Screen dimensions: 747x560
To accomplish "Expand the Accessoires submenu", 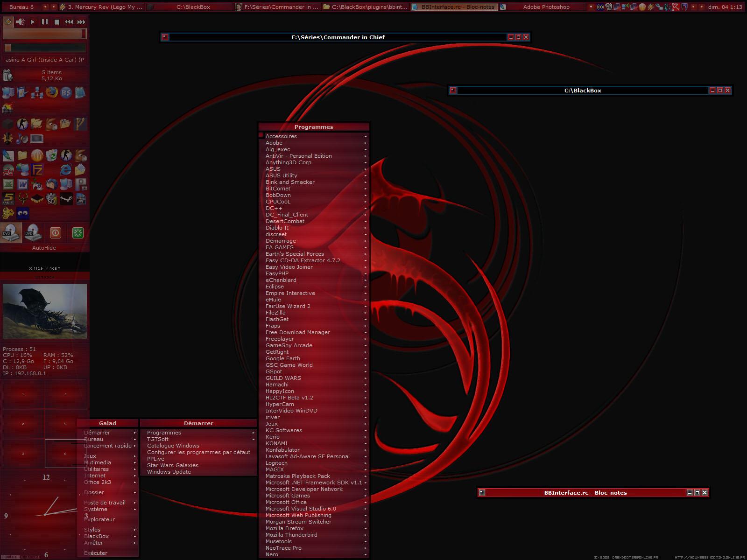I will pyautogui.click(x=314, y=136).
